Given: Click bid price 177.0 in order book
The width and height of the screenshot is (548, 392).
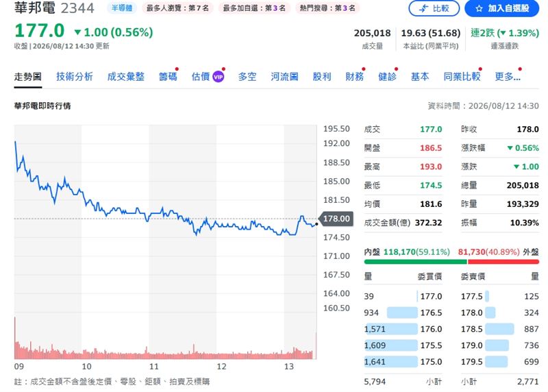Looking at the screenshot, I should (431, 297).
